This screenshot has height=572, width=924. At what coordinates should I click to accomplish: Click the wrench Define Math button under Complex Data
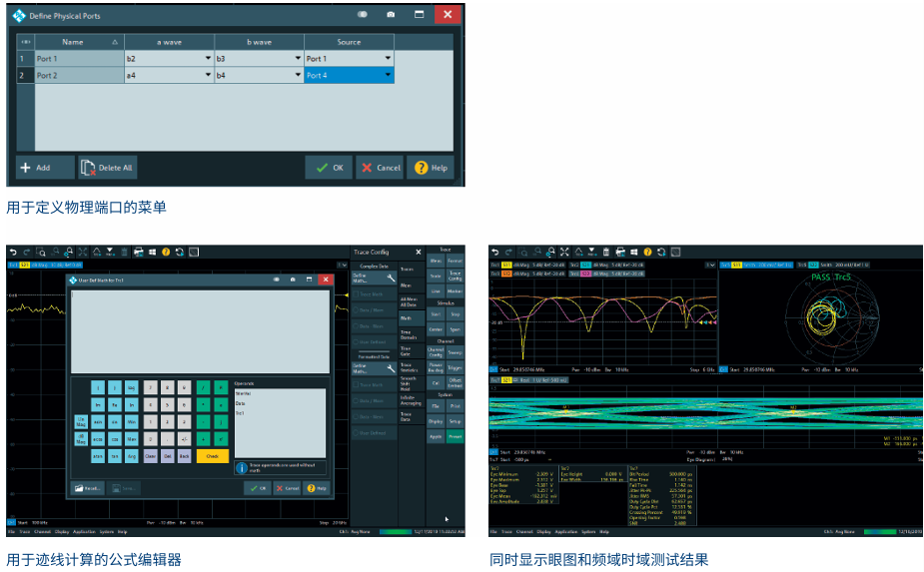[x=374, y=279]
